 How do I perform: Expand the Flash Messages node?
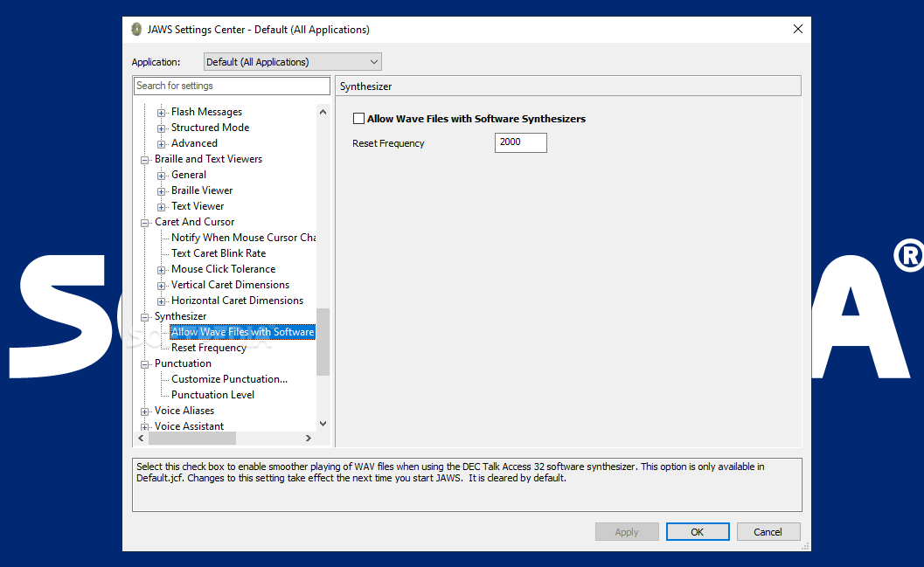tap(161, 113)
